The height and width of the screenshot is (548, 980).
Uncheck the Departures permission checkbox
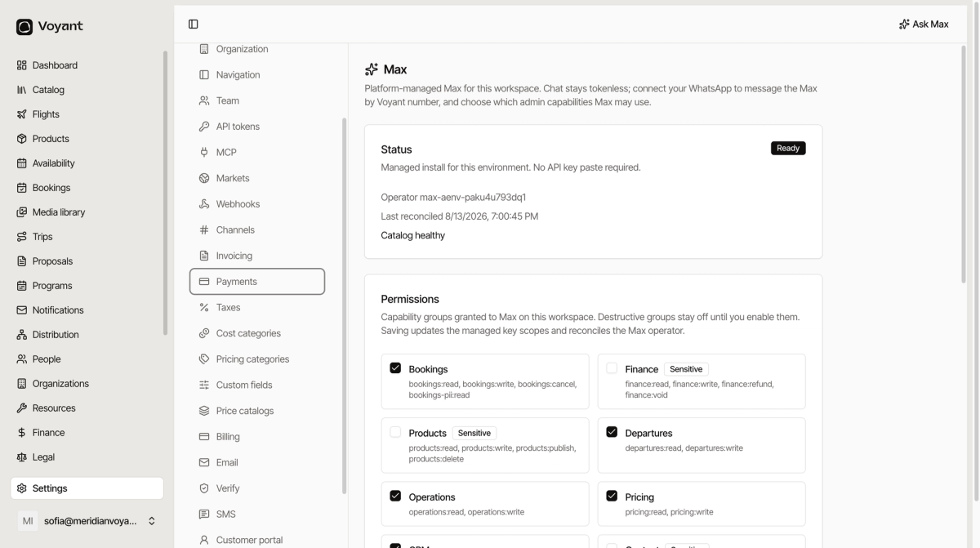pyautogui.click(x=612, y=432)
